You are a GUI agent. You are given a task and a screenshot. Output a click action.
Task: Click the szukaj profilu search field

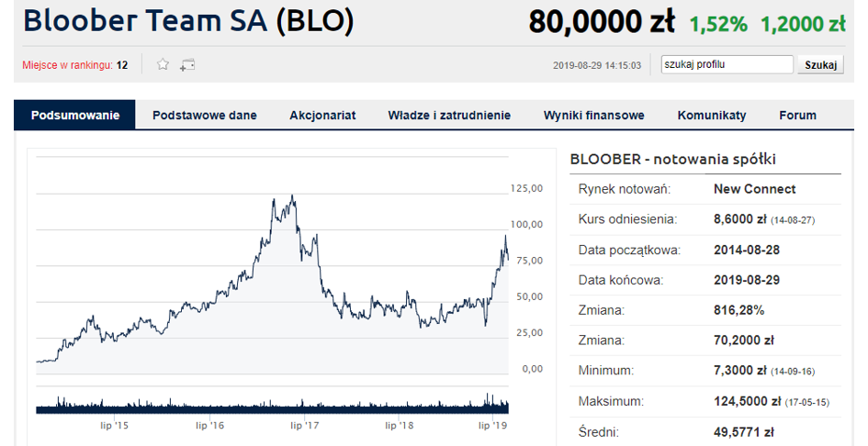727,64
